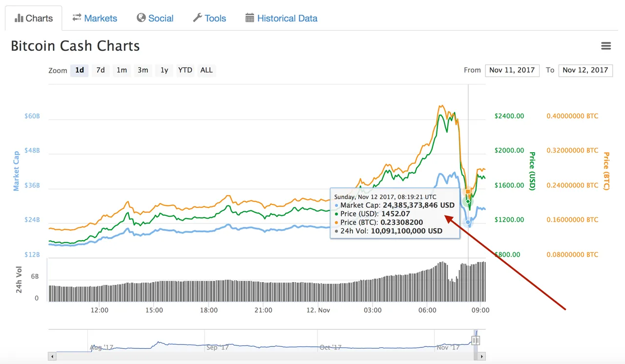Show ALL time range
Viewport: 625px width, 364px height.
(207, 70)
